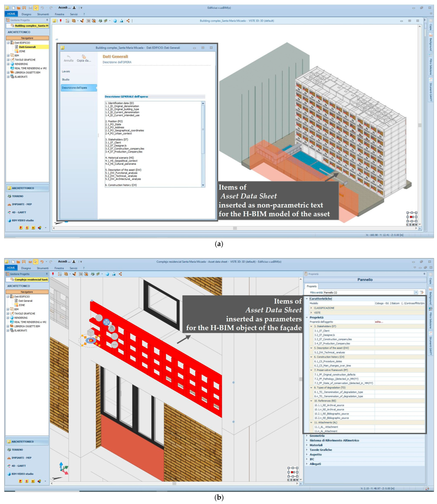The width and height of the screenshot is (437, 504).
Task: Click the Annulla button
Action: (69, 58)
